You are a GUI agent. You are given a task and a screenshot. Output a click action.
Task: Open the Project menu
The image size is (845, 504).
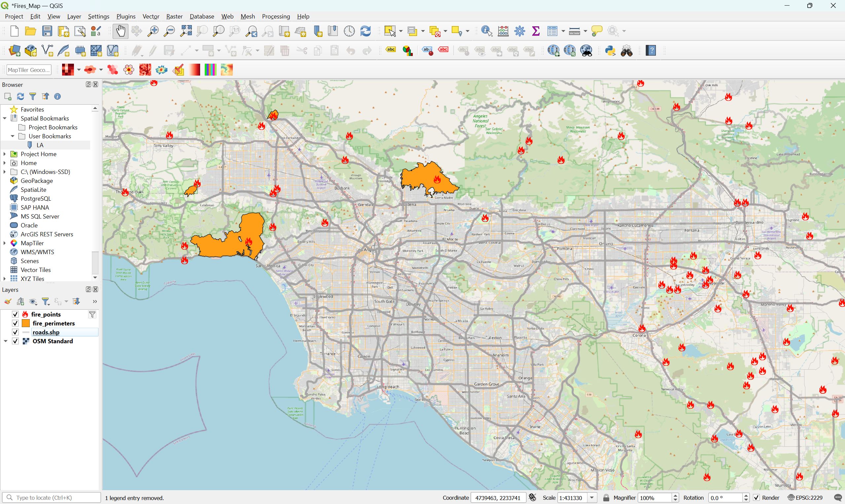point(14,16)
